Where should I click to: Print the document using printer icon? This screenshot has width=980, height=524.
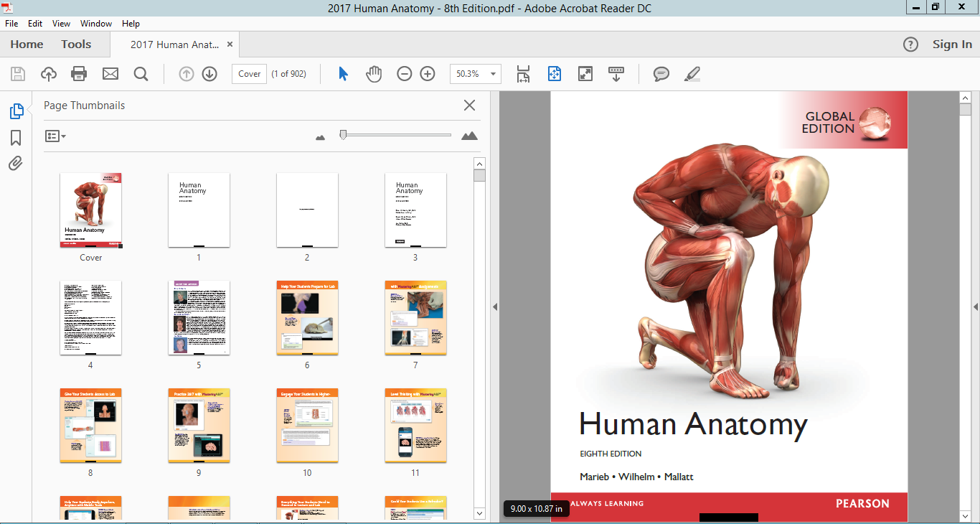(79, 74)
